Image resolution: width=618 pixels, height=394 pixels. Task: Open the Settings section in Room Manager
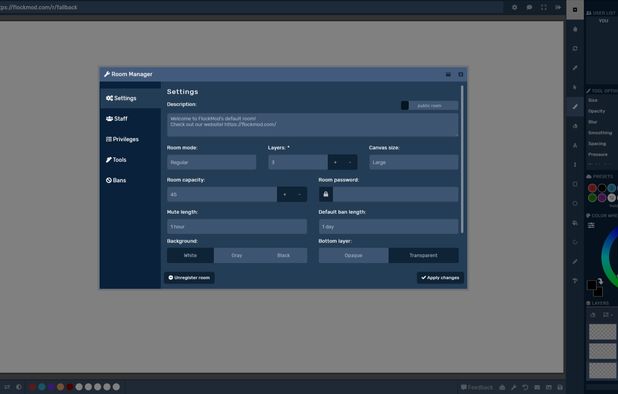pyautogui.click(x=130, y=98)
